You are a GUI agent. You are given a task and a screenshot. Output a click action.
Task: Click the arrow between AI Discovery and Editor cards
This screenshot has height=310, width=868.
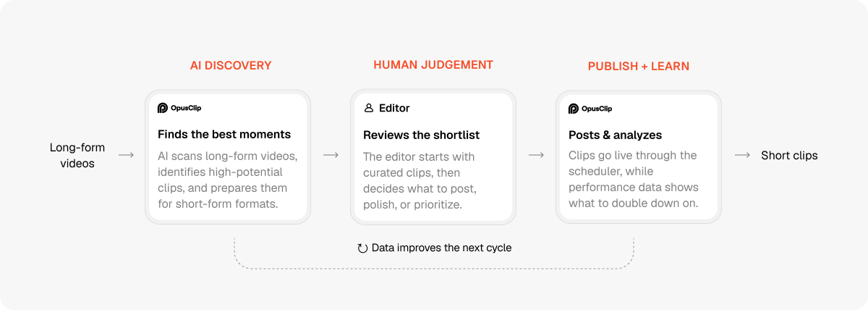click(x=331, y=155)
